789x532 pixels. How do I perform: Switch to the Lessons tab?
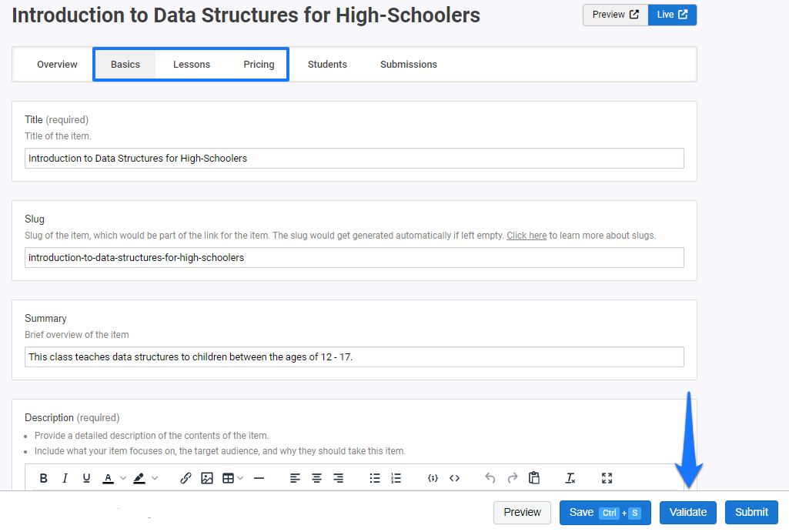tap(192, 65)
